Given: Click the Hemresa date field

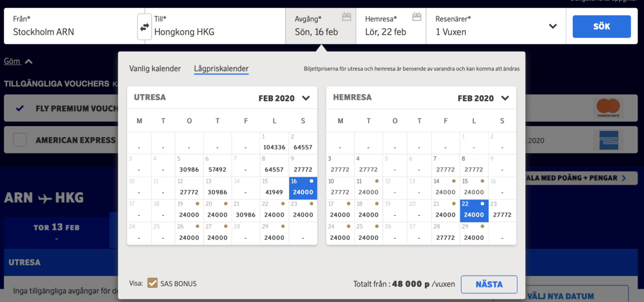Looking at the screenshot, I should (391, 26).
